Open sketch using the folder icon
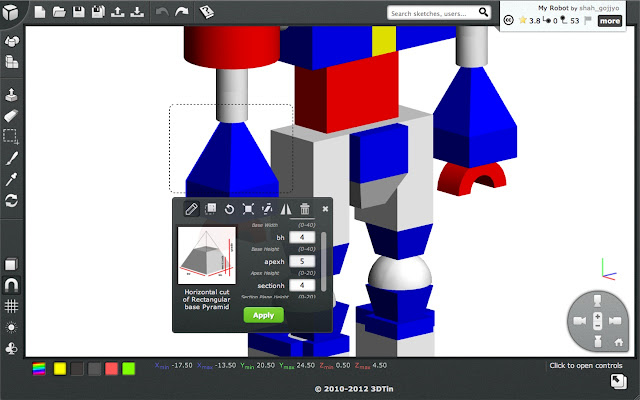This screenshot has height=400, width=640. point(58,13)
